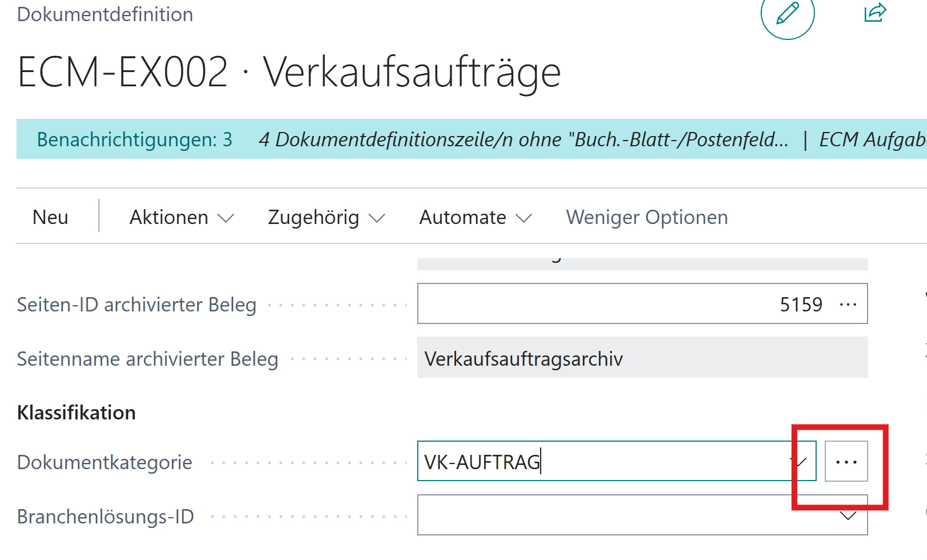
Task: Click the share icon
Action: click(x=874, y=13)
